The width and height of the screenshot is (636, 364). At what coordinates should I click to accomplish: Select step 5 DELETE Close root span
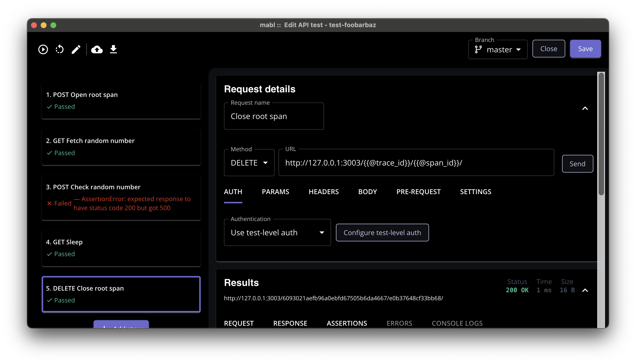pyautogui.click(x=121, y=294)
